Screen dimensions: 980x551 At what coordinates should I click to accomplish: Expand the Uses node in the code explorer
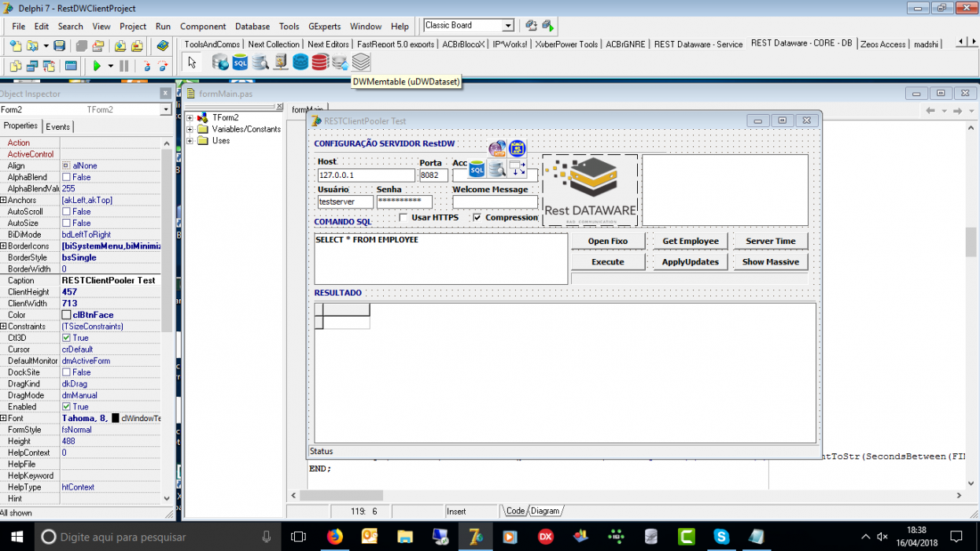click(189, 142)
